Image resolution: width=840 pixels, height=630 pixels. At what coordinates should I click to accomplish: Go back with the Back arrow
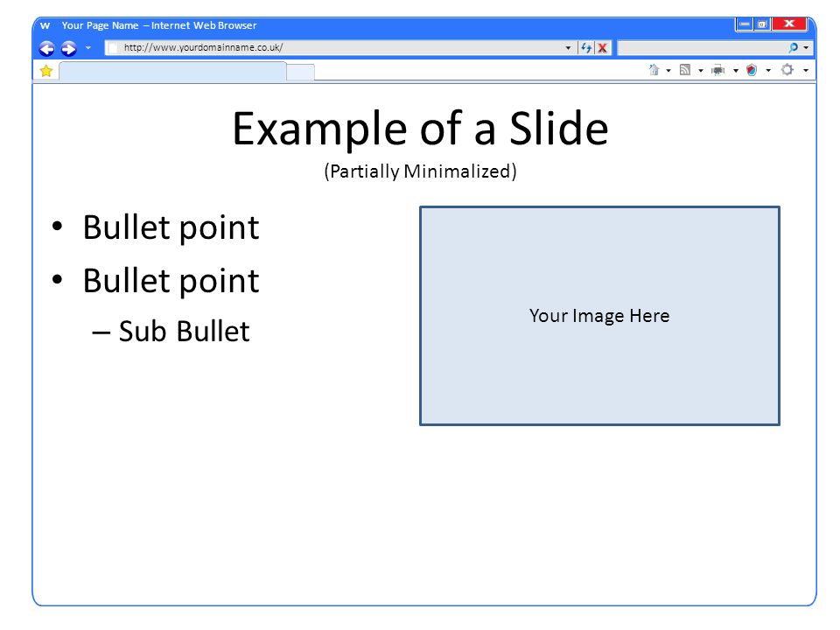click(46, 49)
